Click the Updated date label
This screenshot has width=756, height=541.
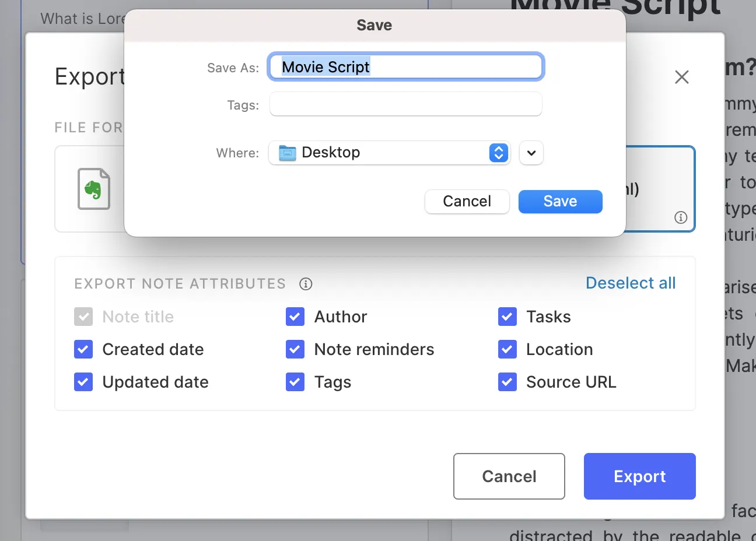pyautogui.click(x=156, y=382)
